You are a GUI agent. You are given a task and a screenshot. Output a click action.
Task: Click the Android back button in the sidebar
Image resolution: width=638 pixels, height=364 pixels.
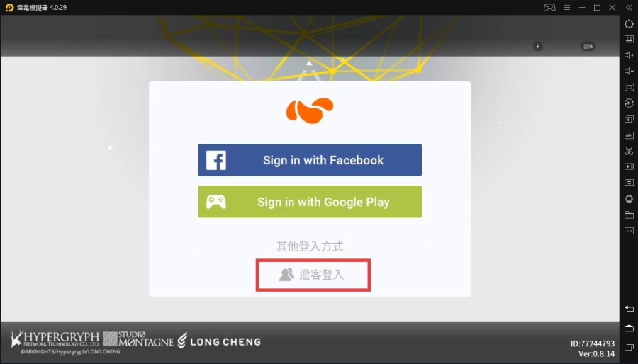(629, 309)
